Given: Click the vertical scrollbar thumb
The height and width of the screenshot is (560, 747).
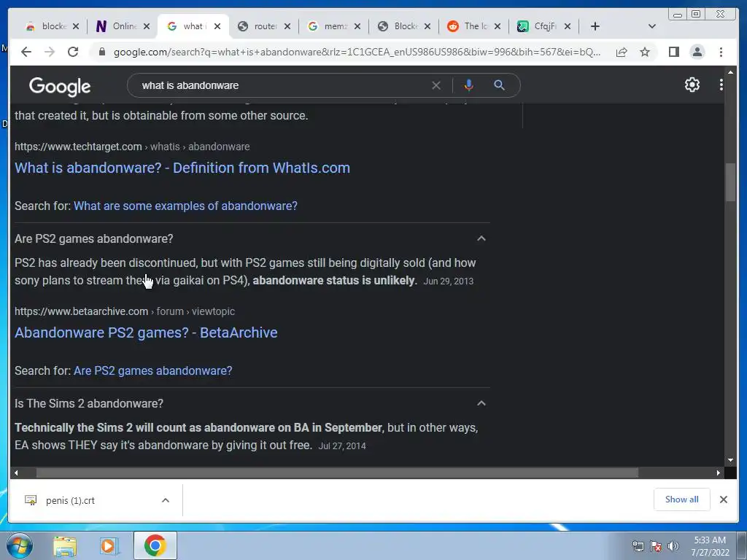Looking at the screenshot, I should 730,182.
